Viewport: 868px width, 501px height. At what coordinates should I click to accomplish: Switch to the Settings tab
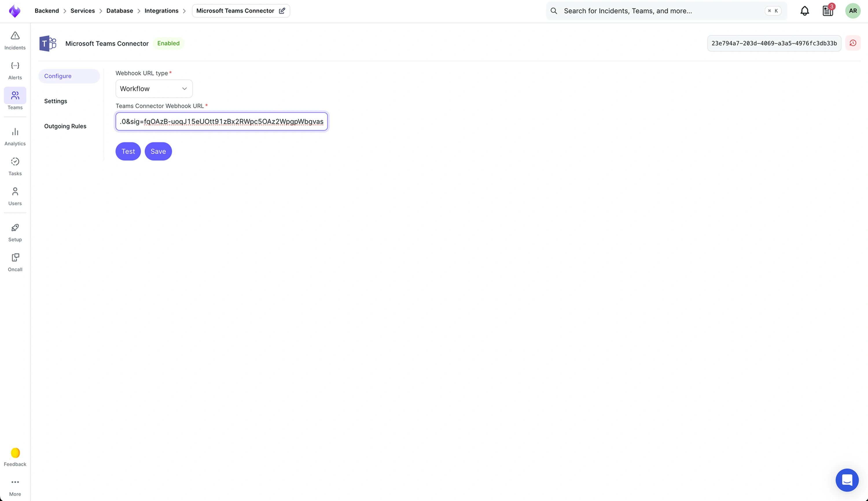coord(56,101)
